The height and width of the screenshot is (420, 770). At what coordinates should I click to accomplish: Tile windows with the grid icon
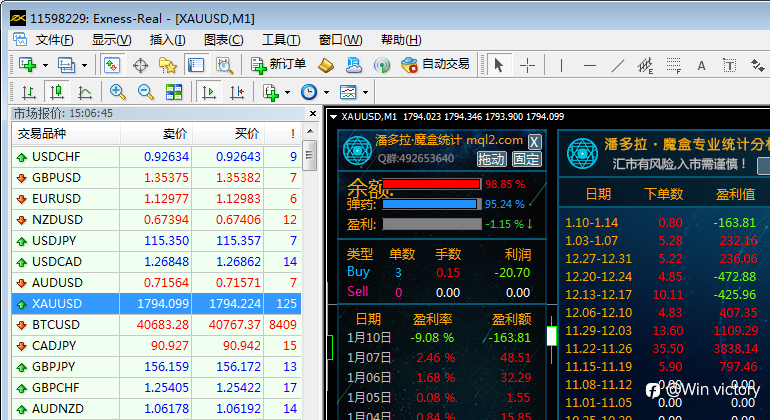click(x=174, y=92)
